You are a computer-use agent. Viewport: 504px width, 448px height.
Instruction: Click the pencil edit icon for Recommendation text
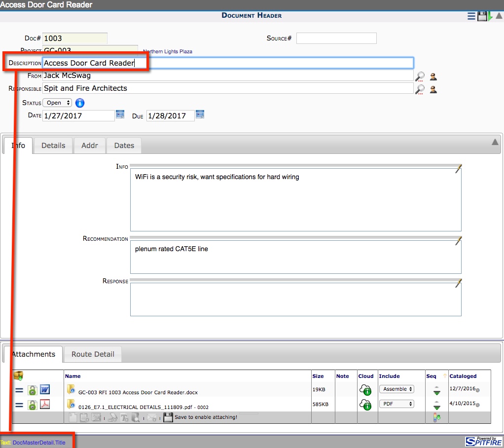(x=458, y=241)
